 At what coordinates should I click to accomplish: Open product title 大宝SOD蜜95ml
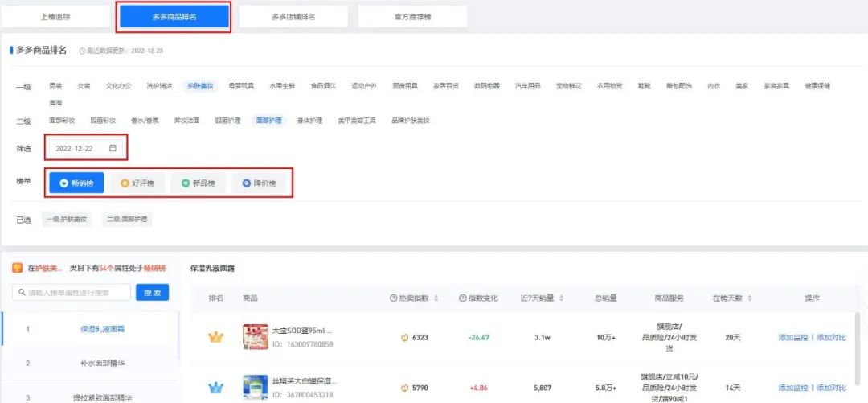[x=302, y=331]
